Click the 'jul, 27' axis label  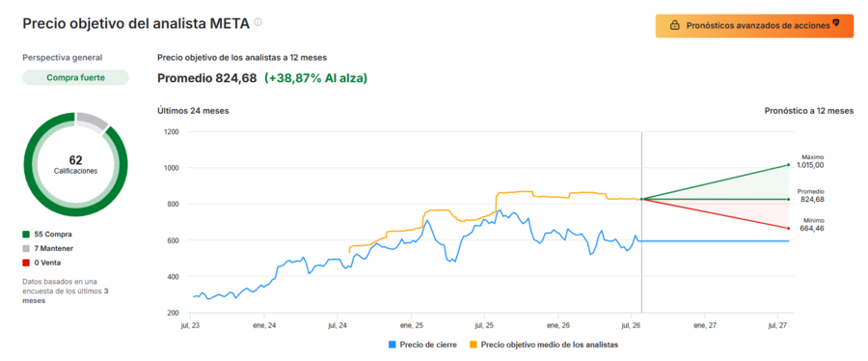tap(778, 325)
